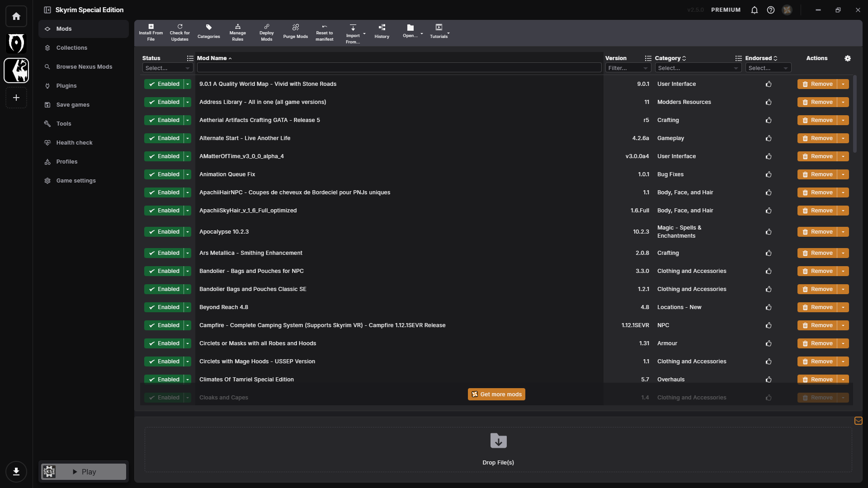Click the Mod Name filter field
This screenshot has width=868, height=488.
click(399, 68)
